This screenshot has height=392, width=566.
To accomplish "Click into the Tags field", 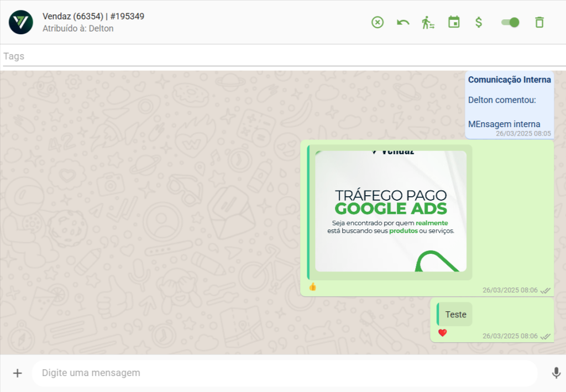I will (x=285, y=56).
